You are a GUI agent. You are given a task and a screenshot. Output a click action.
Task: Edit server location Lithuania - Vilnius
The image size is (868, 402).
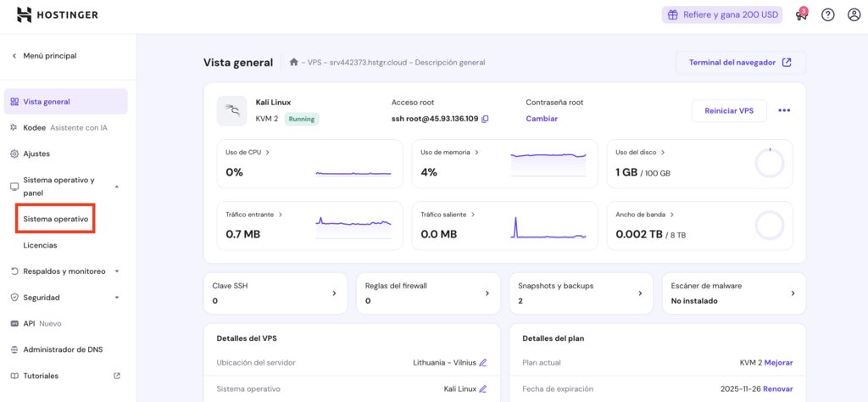483,362
